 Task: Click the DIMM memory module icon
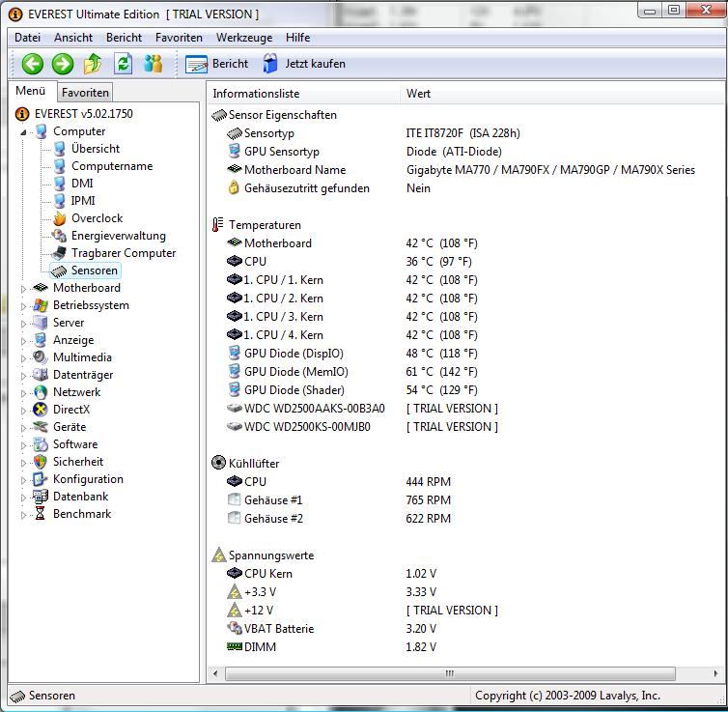pyautogui.click(x=235, y=646)
